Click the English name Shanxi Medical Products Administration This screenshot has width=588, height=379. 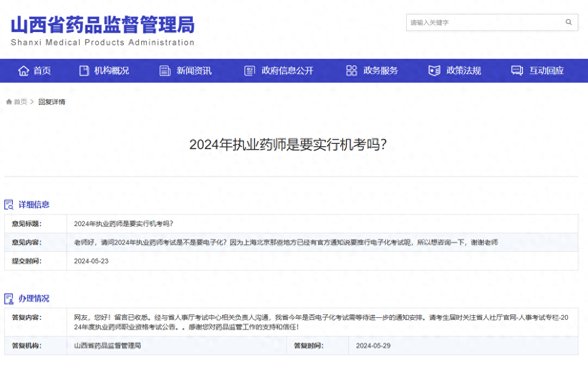click(x=103, y=43)
